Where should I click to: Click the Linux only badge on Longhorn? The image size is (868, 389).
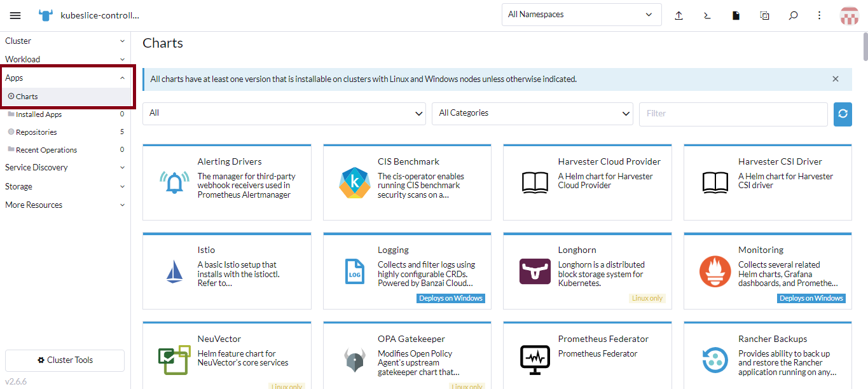coord(647,298)
